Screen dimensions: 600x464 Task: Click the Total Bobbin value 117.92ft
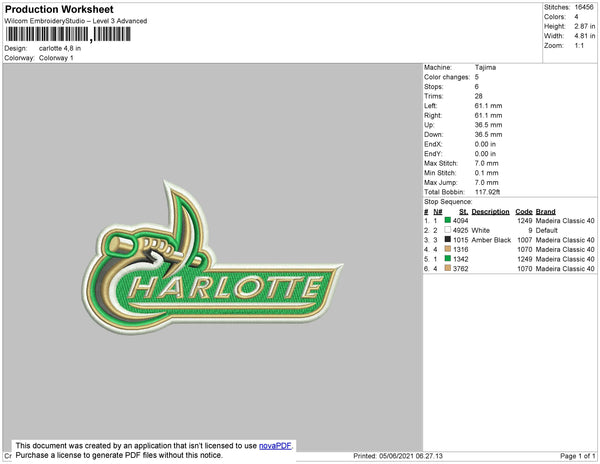pos(488,192)
